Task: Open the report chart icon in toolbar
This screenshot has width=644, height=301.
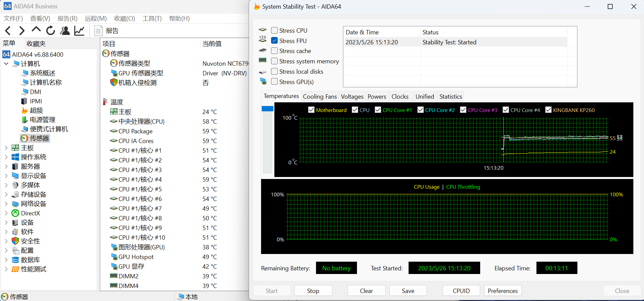Action: (79, 30)
